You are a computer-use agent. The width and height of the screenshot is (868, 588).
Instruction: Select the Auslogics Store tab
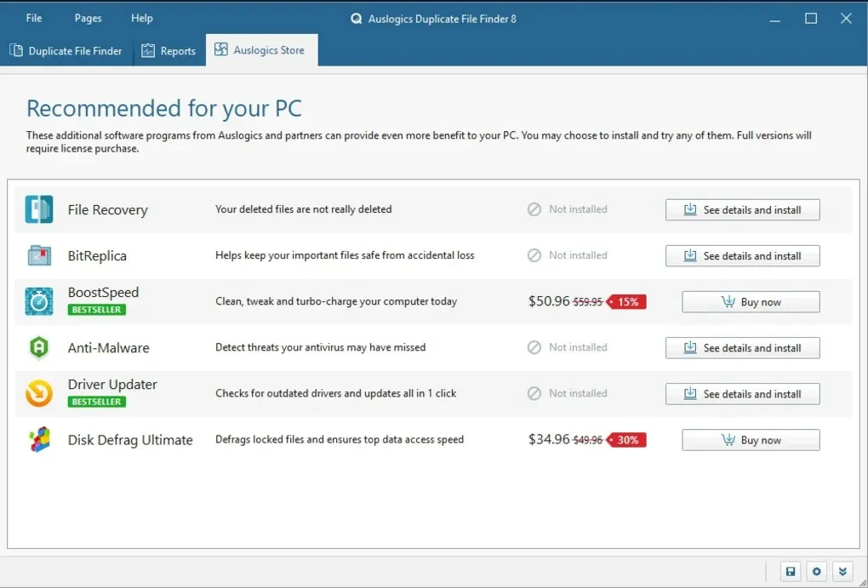(262, 50)
